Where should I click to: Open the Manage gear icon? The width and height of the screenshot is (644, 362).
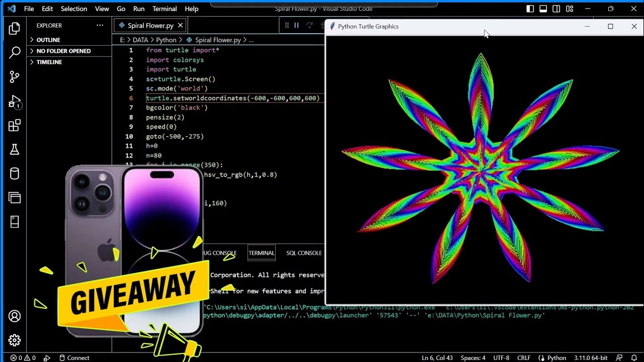[x=14, y=340]
